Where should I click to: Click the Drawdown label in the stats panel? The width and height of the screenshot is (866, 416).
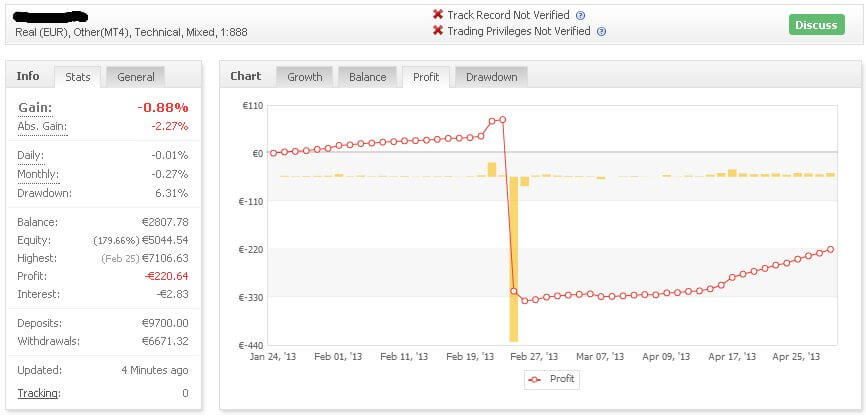click(x=45, y=193)
